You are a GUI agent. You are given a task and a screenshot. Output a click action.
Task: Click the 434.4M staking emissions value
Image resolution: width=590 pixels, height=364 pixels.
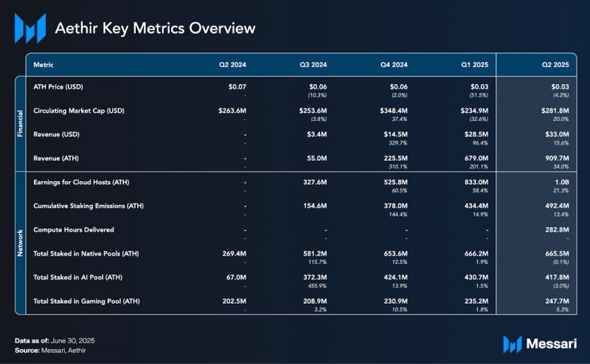[476, 206]
